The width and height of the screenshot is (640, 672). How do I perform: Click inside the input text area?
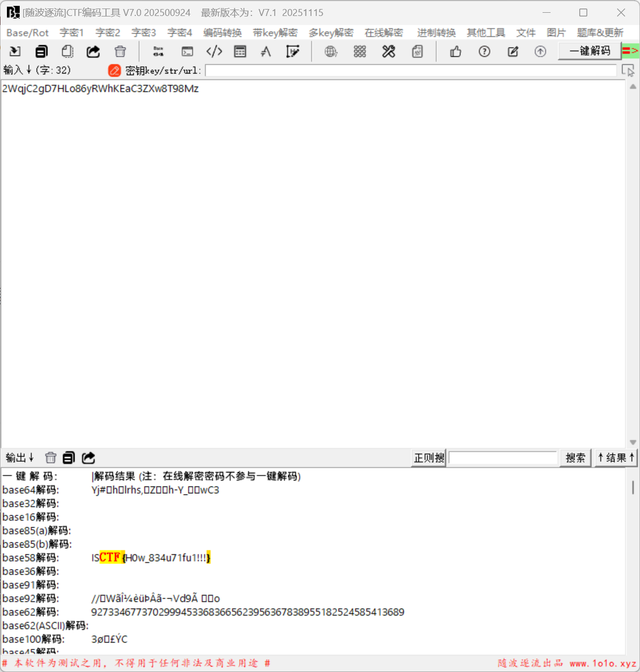(x=313, y=264)
